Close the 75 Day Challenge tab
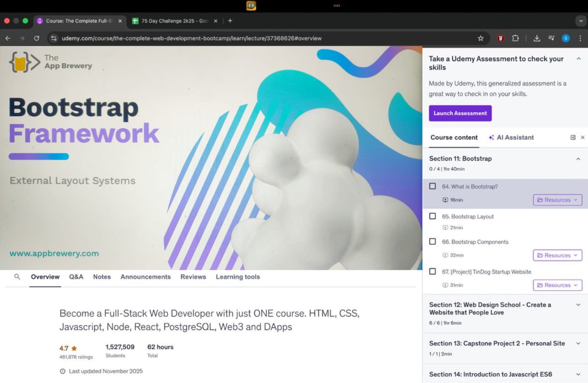588x383 pixels. click(x=216, y=21)
